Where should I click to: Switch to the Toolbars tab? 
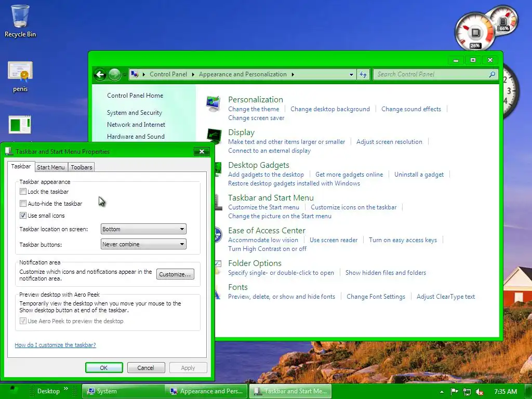(82, 167)
